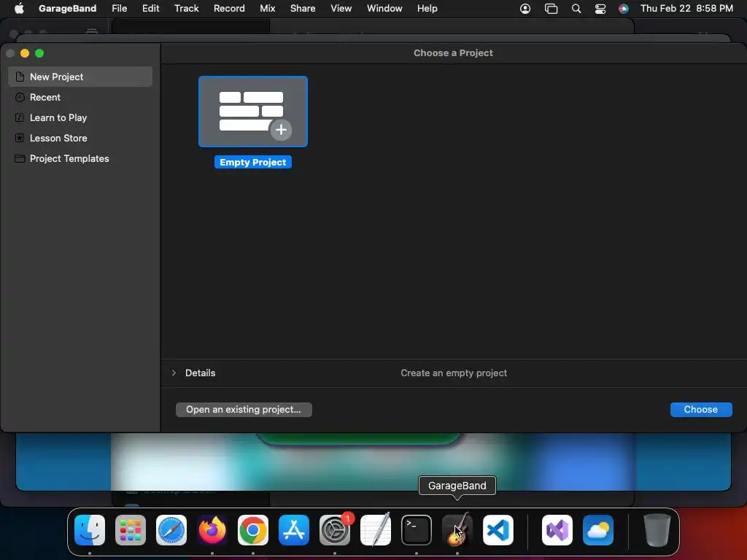Click the Empty Project label

tap(253, 163)
